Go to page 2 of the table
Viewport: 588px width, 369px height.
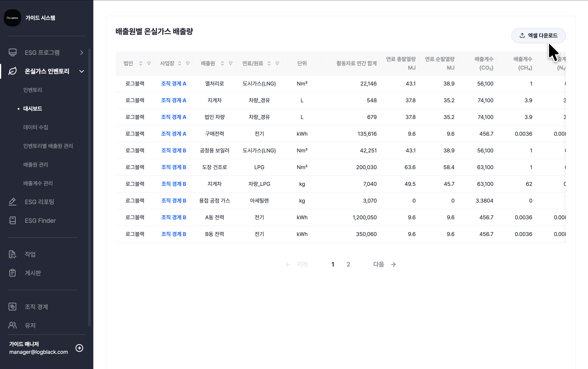(348, 264)
